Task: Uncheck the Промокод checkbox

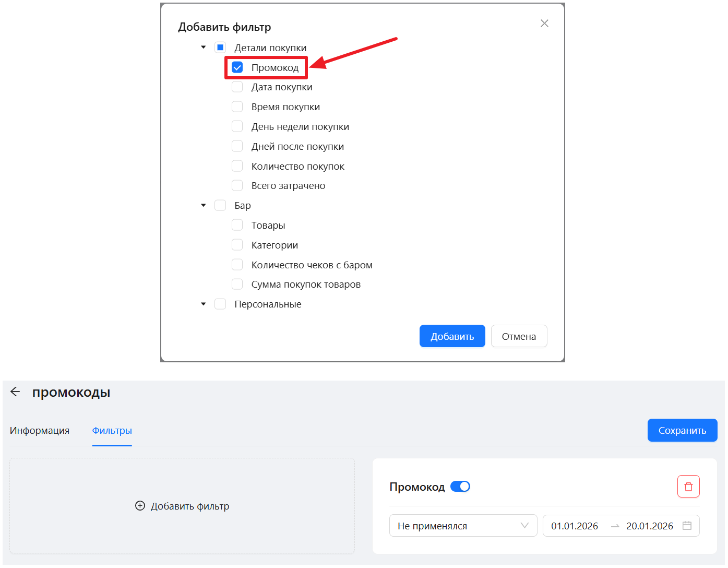Action: click(x=237, y=68)
